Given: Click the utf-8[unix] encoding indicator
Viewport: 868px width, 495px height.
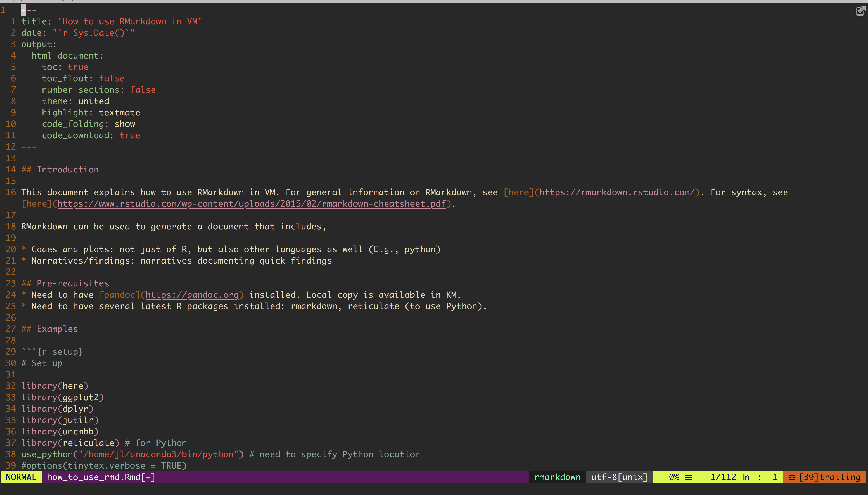Looking at the screenshot, I should pos(619,477).
